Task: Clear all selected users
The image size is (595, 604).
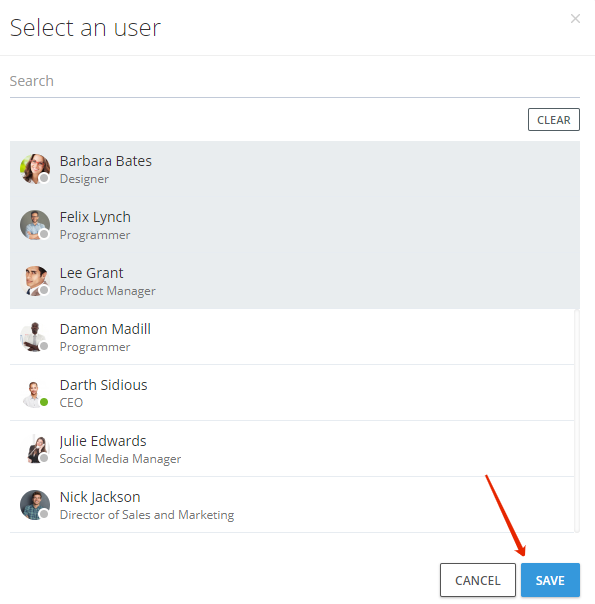Action: click(554, 120)
